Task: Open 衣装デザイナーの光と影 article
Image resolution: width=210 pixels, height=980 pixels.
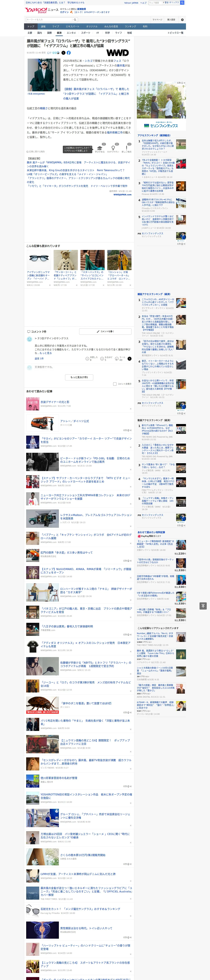Action: tap(55, 402)
